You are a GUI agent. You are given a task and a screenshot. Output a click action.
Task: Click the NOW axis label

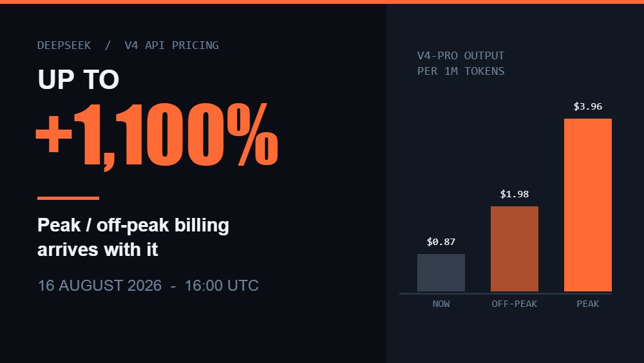pyautogui.click(x=441, y=304)
